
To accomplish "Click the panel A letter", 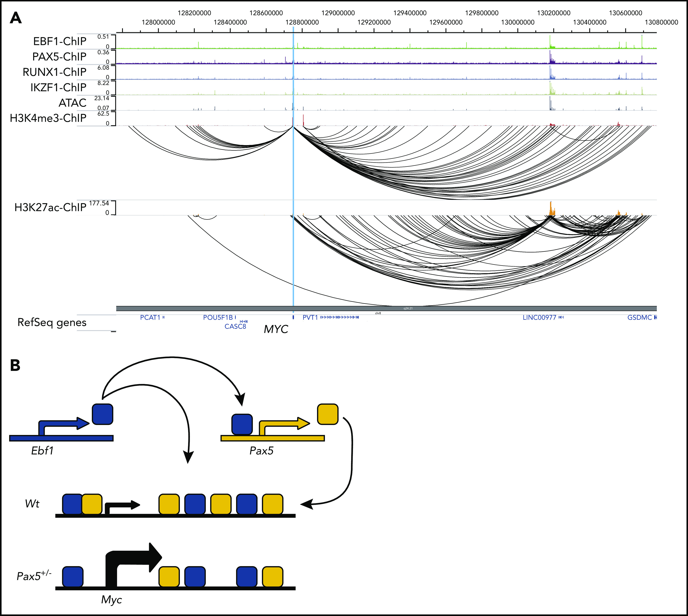I will point(16,18).
